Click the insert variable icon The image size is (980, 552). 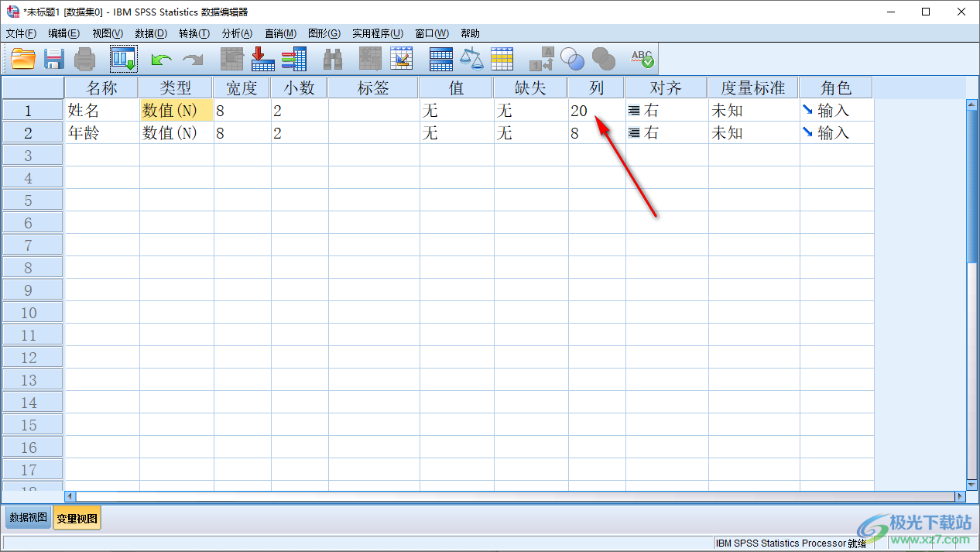(402, 59)
